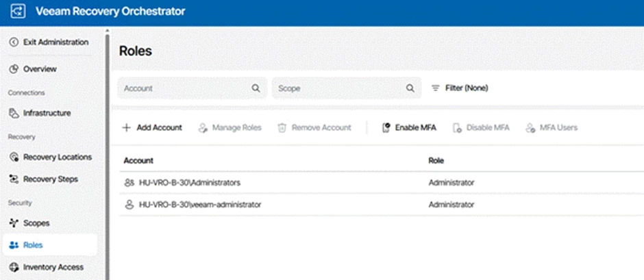644x280 pixels.
Task: Click the group icon beside HU-VRO-B-30\Administrators
Action: pyautogui.click(x=129, y=183)
